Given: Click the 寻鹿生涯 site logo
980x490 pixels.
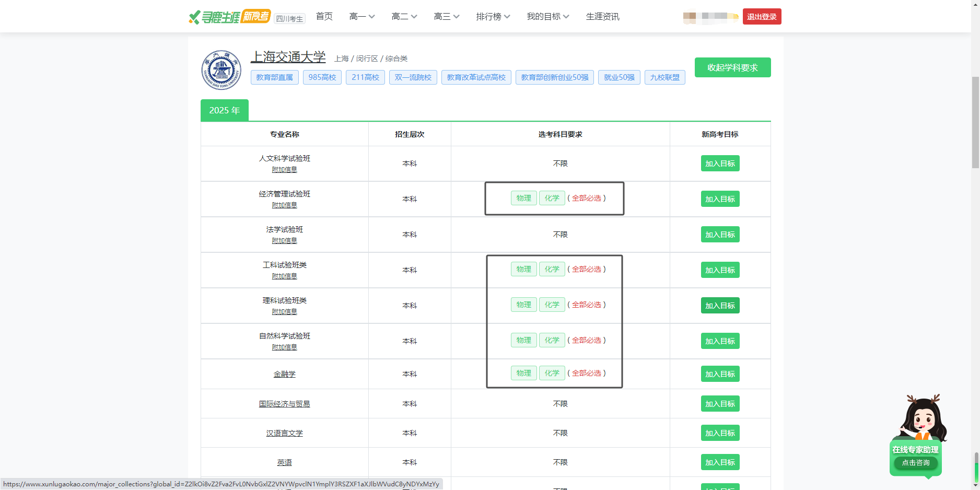Looking at the screenshot, I should (229, 17).
